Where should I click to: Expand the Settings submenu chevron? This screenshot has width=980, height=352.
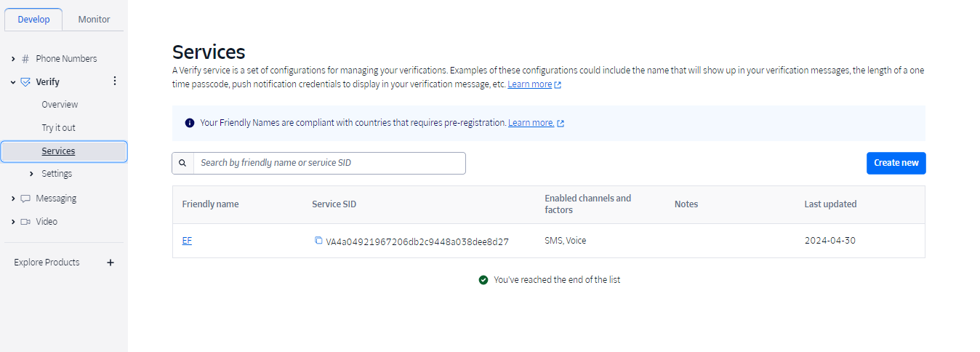(x=31, y=174)
